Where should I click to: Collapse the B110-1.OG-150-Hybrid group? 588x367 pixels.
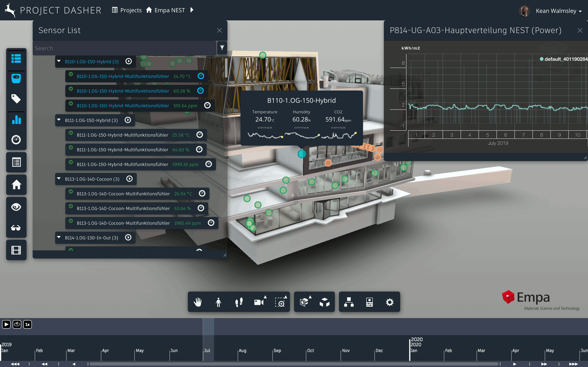[59, 61]
